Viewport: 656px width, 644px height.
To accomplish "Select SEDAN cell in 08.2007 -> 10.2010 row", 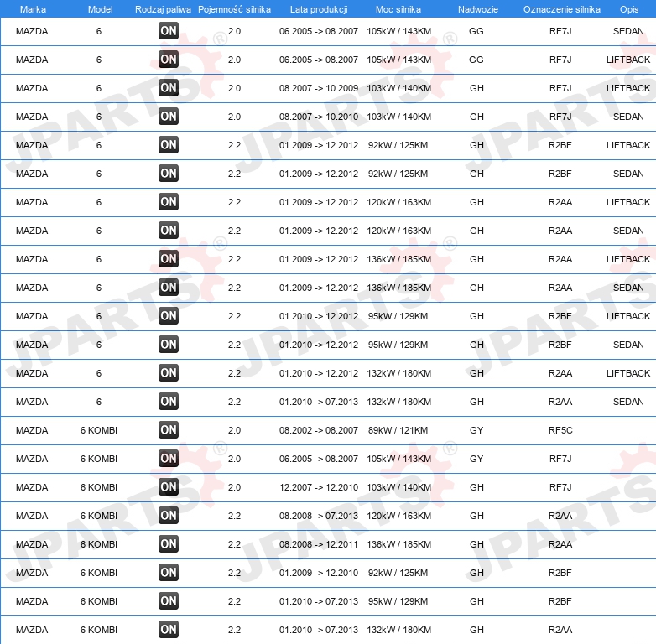I will [628, 117].
